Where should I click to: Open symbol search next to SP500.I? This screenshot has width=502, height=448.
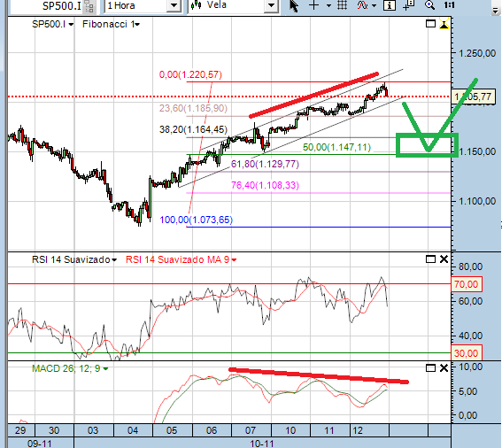[x=89, y=7]
